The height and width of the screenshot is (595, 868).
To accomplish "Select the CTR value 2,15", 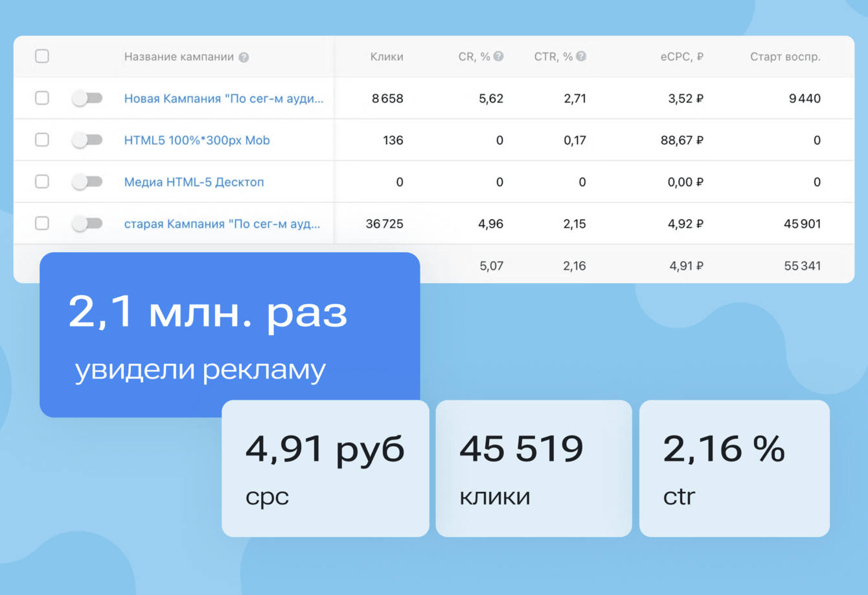I will (575, 224).
